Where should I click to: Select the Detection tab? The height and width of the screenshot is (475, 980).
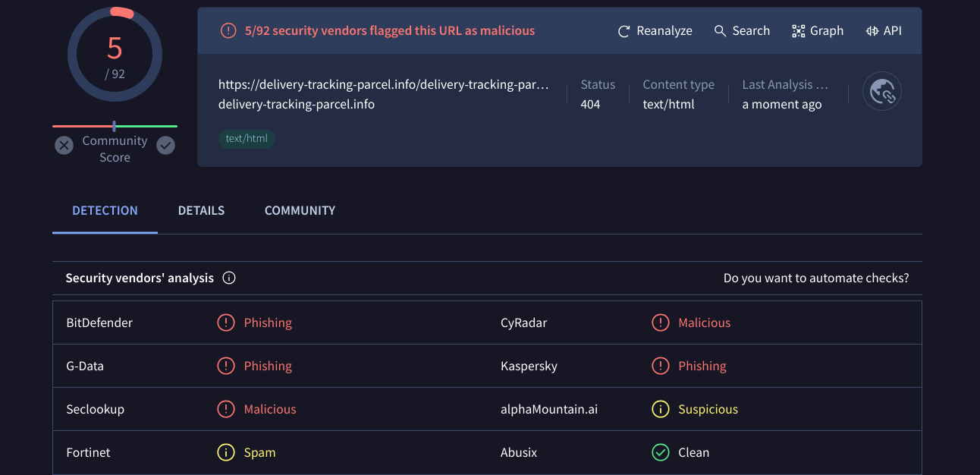105,210
